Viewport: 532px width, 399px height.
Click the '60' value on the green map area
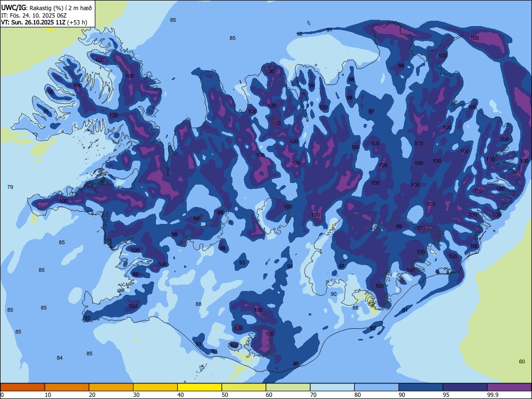tap(522, 361)
